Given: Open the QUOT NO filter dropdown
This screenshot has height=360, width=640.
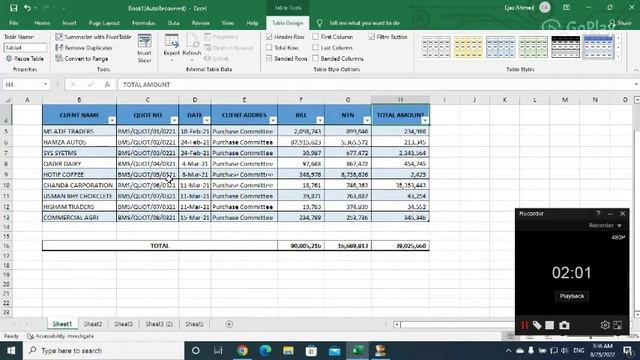Looking at the screenshot, I should [174, 120].
